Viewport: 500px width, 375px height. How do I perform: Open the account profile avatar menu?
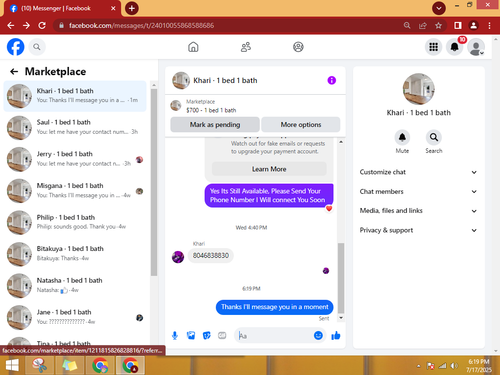point(476,47)
